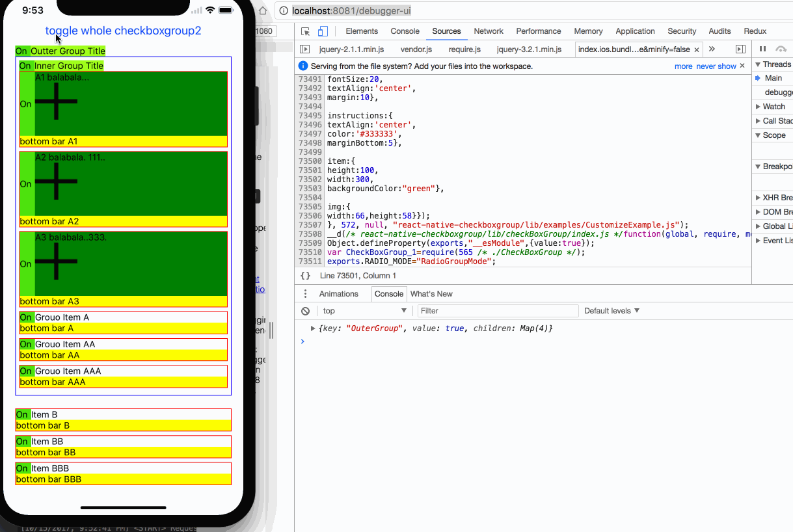Open the Memory tab
The height and width of the screenshot is (532, 793).
tap(588, 31)
